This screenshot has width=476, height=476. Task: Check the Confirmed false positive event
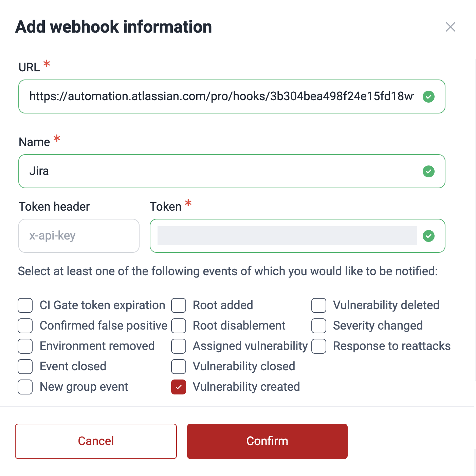pyautogui.click(x=25, y=325)
